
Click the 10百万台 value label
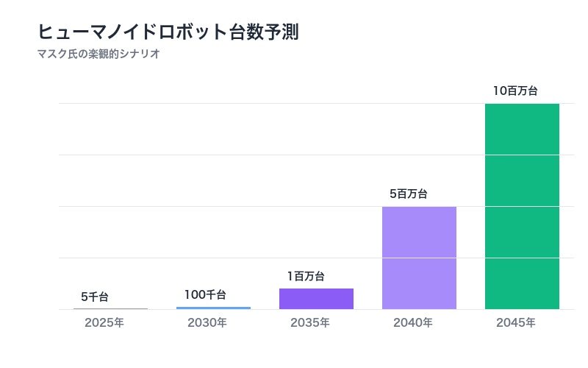[515, 91]
